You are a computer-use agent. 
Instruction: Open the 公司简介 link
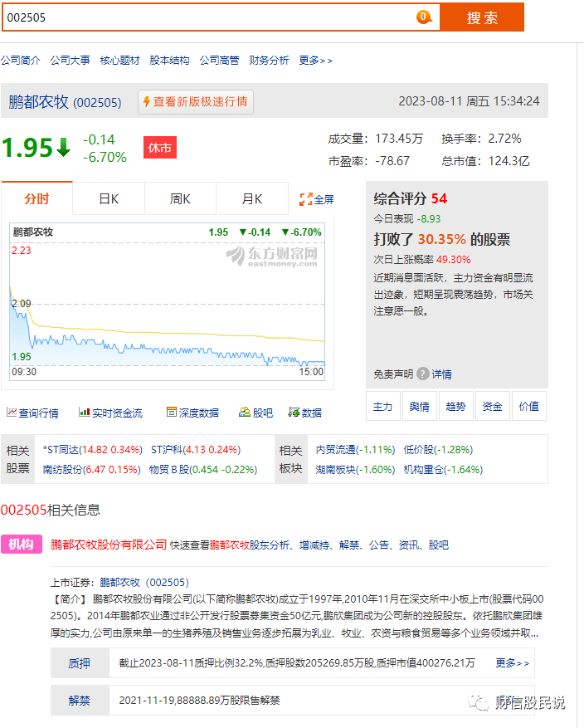point(21,61)
